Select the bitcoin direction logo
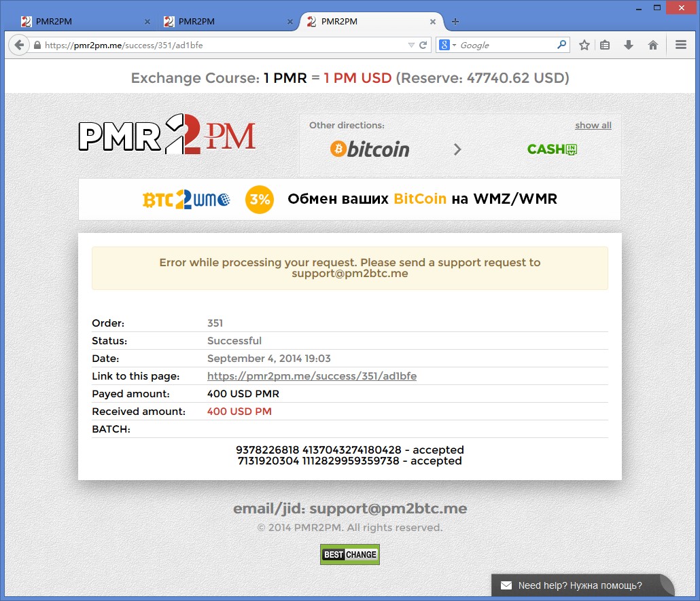 click(370, 149)
